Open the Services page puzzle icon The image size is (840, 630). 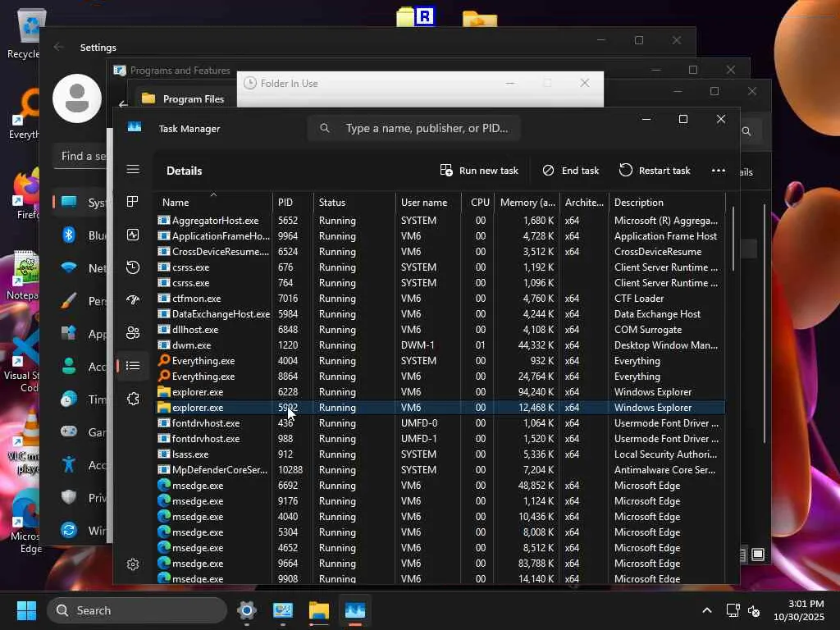(133, 399)
